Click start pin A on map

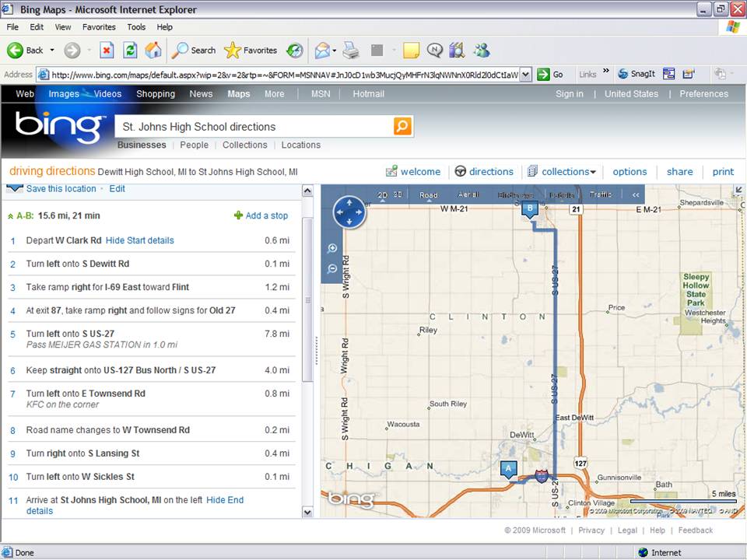point(508,470)
